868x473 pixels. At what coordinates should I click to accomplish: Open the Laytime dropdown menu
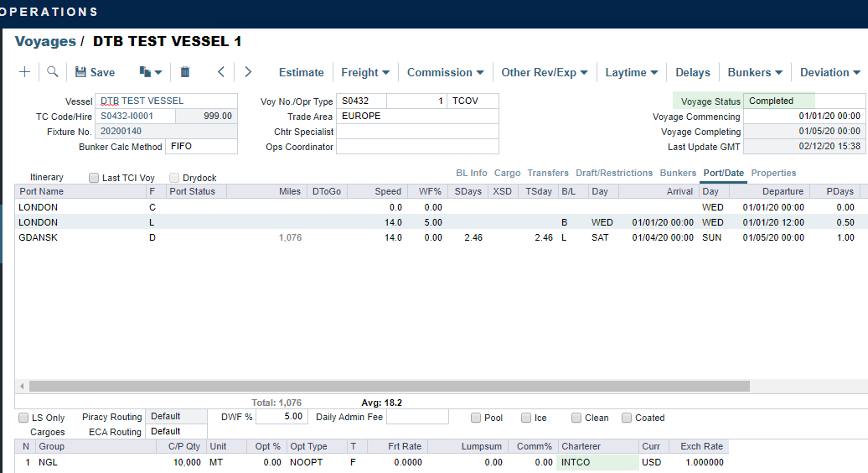[x=631, y=72]
